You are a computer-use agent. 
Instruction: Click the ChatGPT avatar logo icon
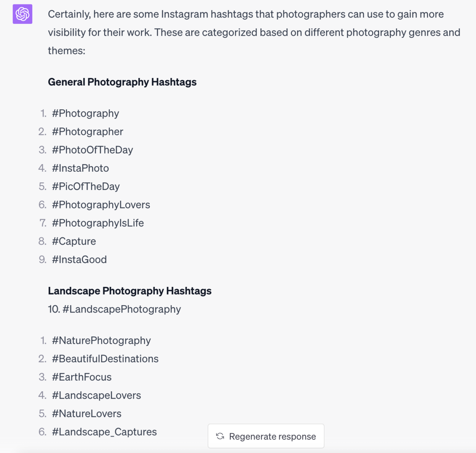point(22,14)
